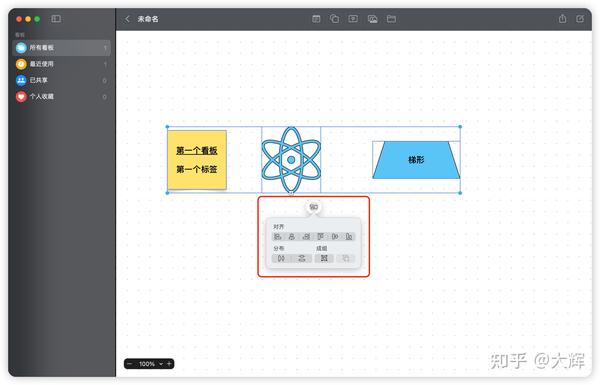Open the 100% zoom level dropdown
Screen dimensions: 600x385
[x=151, y=364]
